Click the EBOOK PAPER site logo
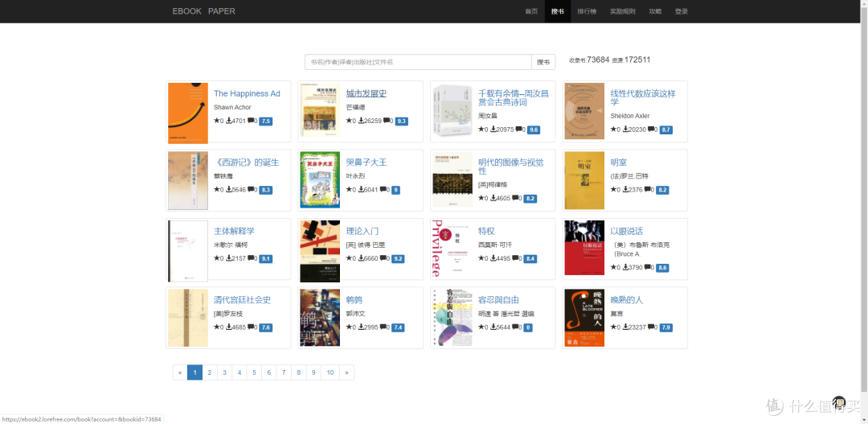The width and height of the screenshot is (868, 424). 203,11
